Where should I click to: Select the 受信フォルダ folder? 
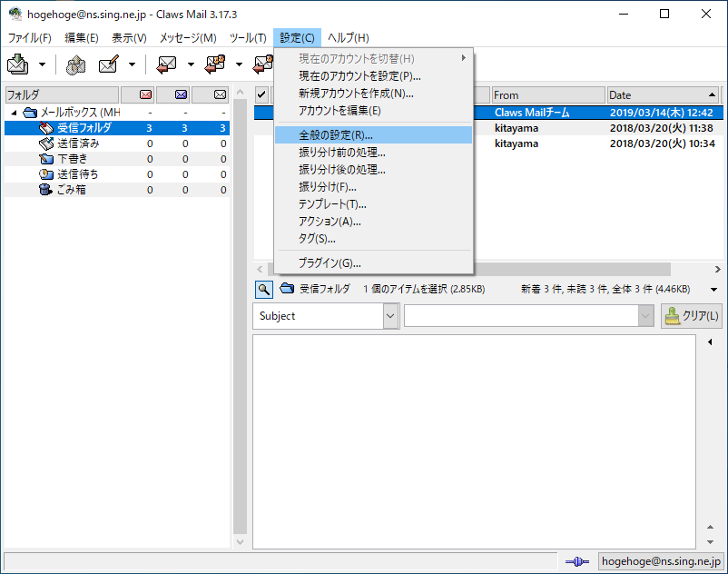tap(117, 128)
